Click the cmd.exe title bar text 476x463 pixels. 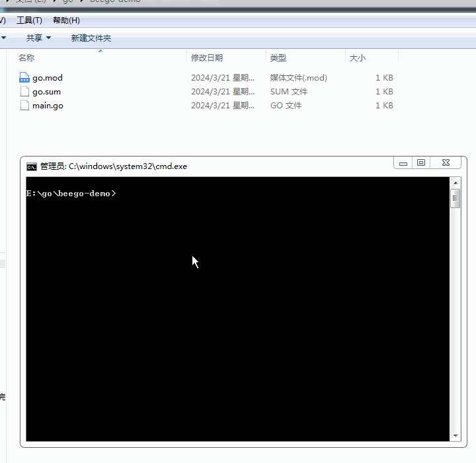[114, 166]
